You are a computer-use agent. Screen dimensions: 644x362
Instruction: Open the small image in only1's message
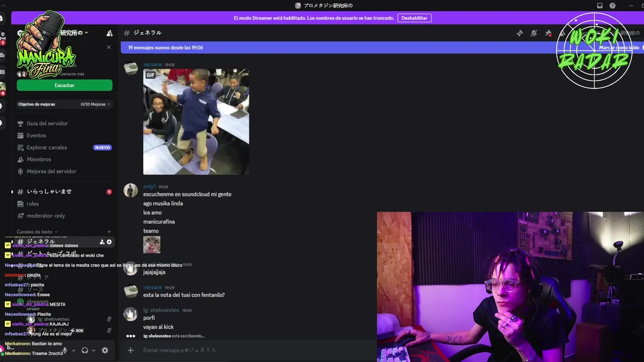click(x=152, y=245)
